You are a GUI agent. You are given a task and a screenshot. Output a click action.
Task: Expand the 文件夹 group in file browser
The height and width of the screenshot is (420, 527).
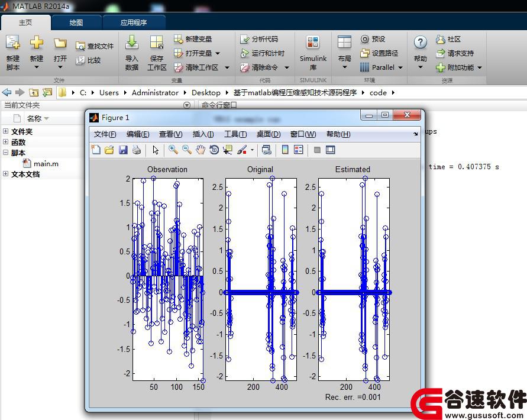coord(6,131)
